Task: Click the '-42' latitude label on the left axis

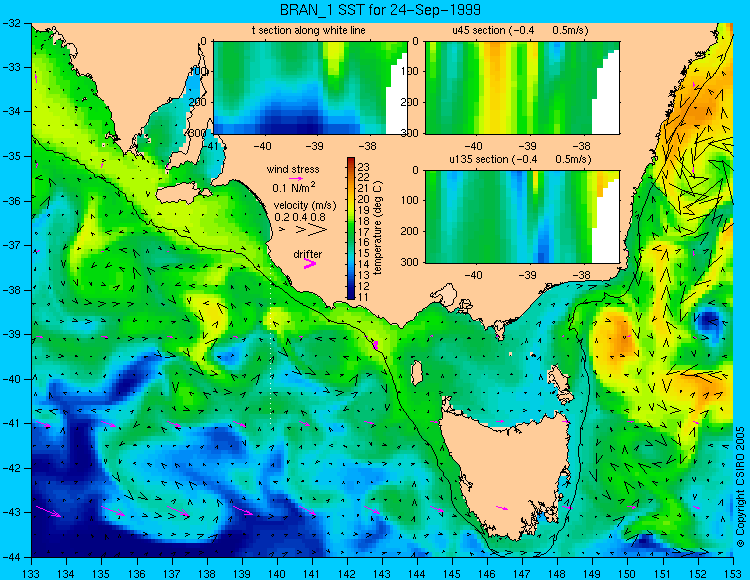Action: point(11,468)
